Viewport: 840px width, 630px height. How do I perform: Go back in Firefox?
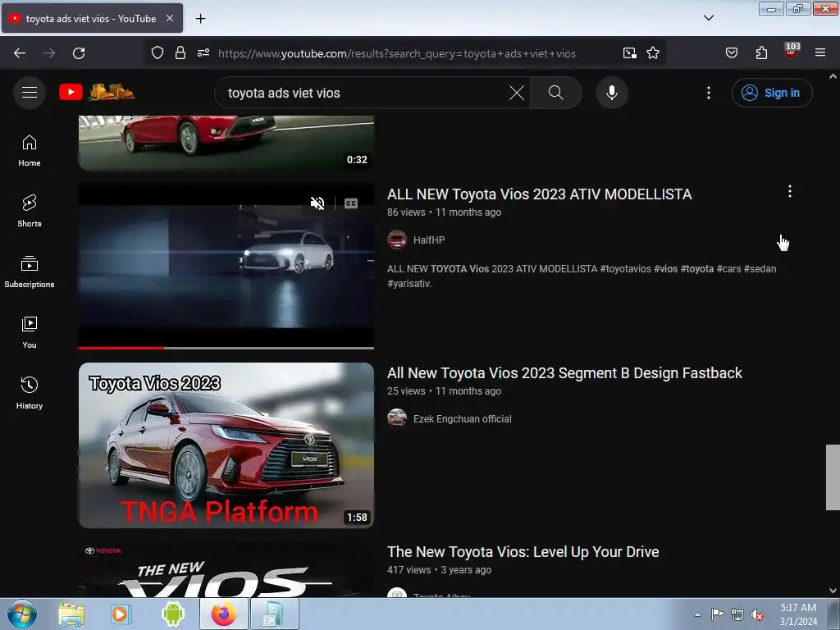(x=20, y=53)
